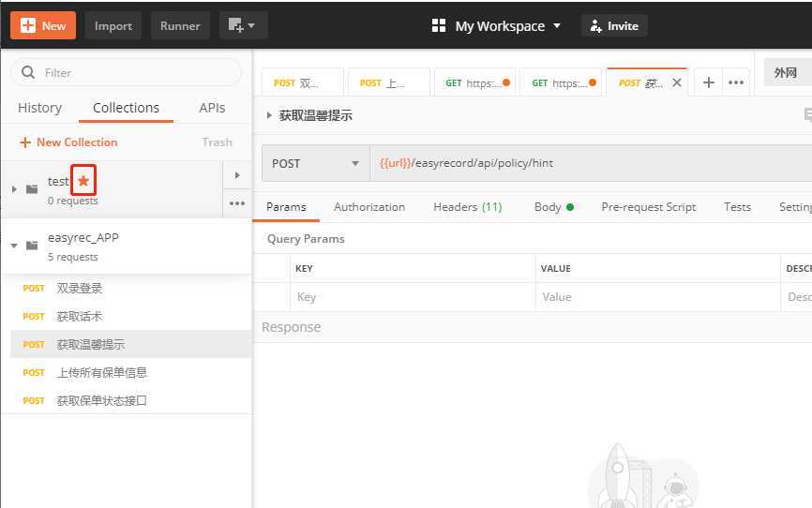
Task: Invite people to the workspace
Action: [x=614, y=26]
